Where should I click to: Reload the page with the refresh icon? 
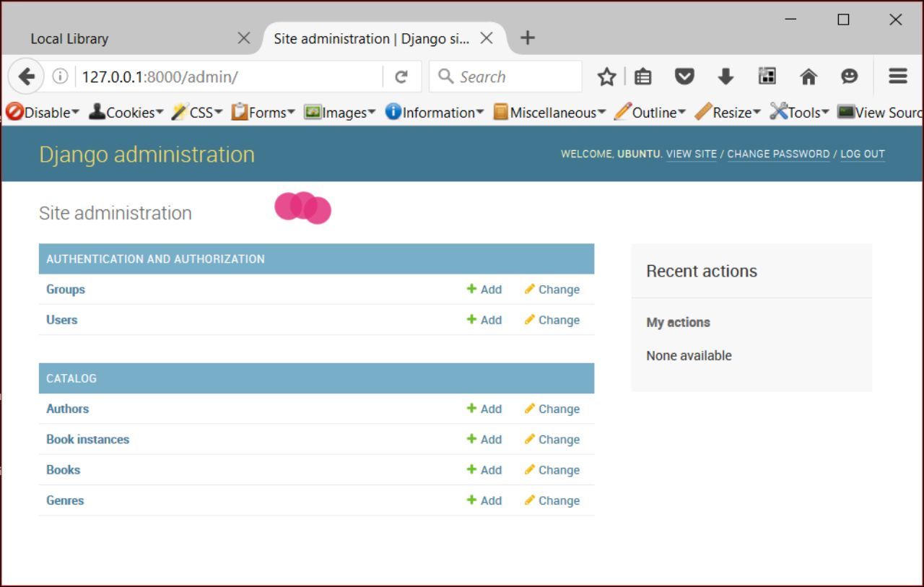click(401, 77)
